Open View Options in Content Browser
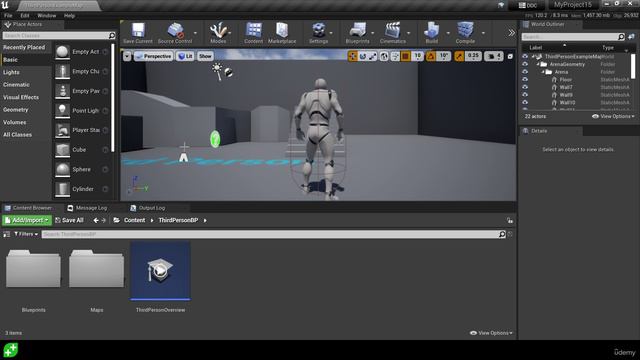 [x=491, y=333]
